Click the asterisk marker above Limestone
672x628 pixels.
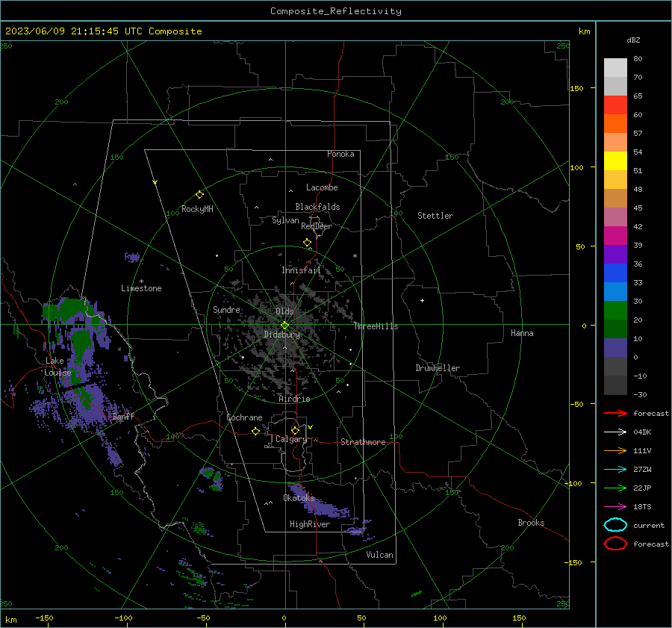pos(141,282)
